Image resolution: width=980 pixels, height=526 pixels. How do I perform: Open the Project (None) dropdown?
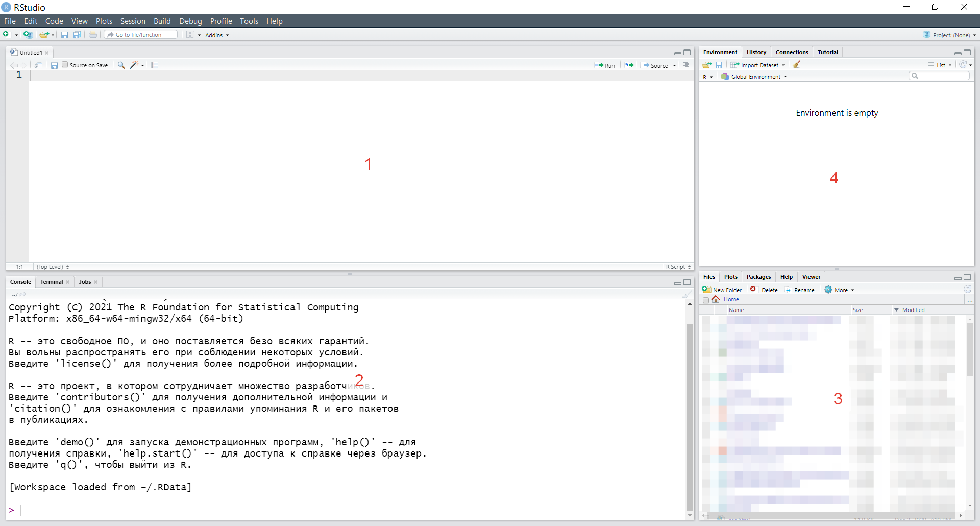[949, 35]
